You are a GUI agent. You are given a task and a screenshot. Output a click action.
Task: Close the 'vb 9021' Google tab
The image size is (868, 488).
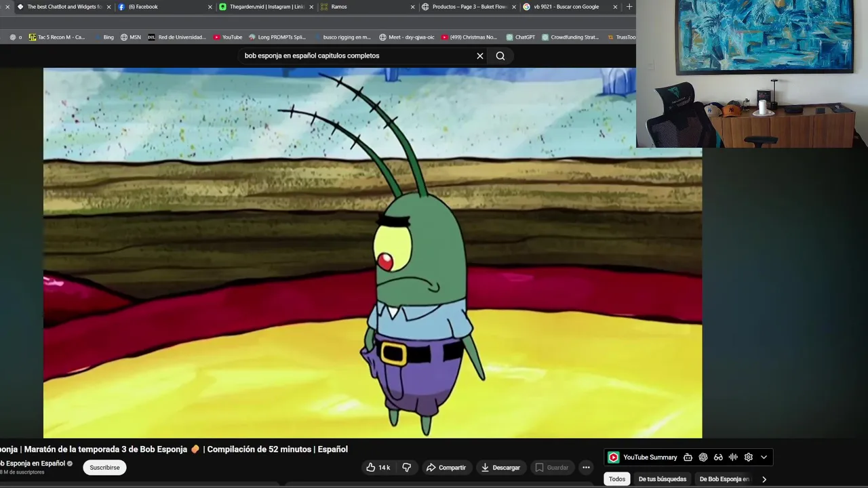point(615,7)
